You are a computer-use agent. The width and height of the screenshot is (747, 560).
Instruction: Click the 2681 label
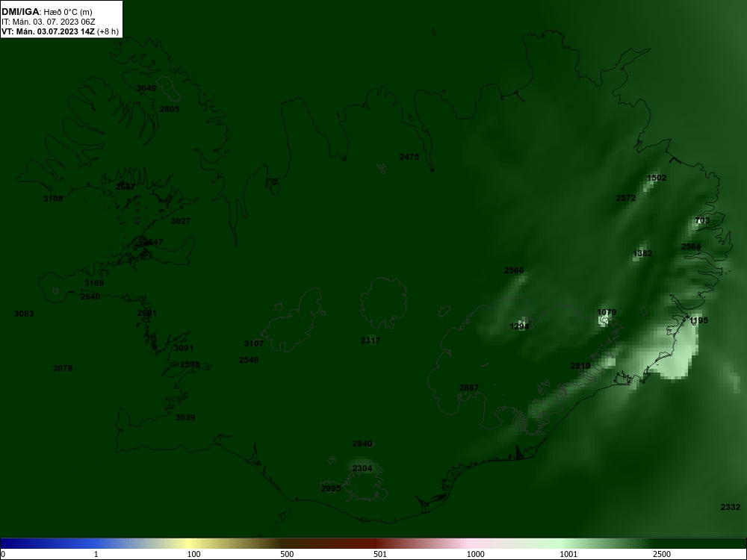tap(146, 313)
